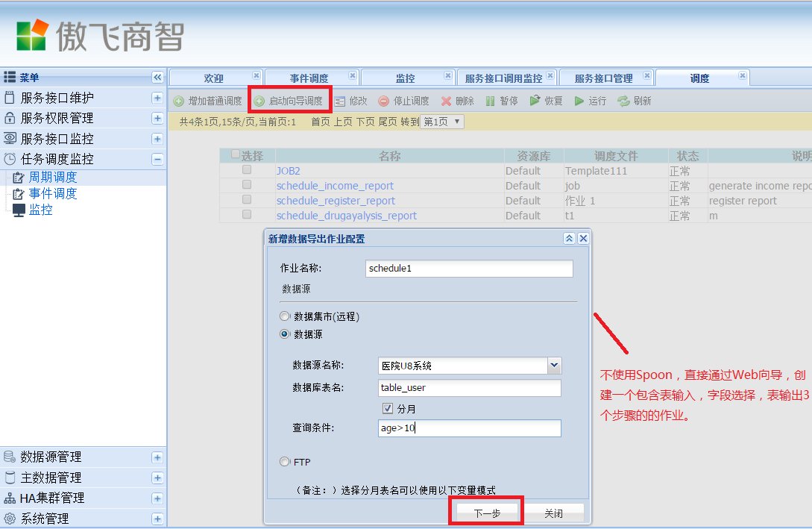The width and height of the screenshot is (812, 529).
Task: Switch to 服务接口调用监控 tab
Action: click(x=503, y=78)
